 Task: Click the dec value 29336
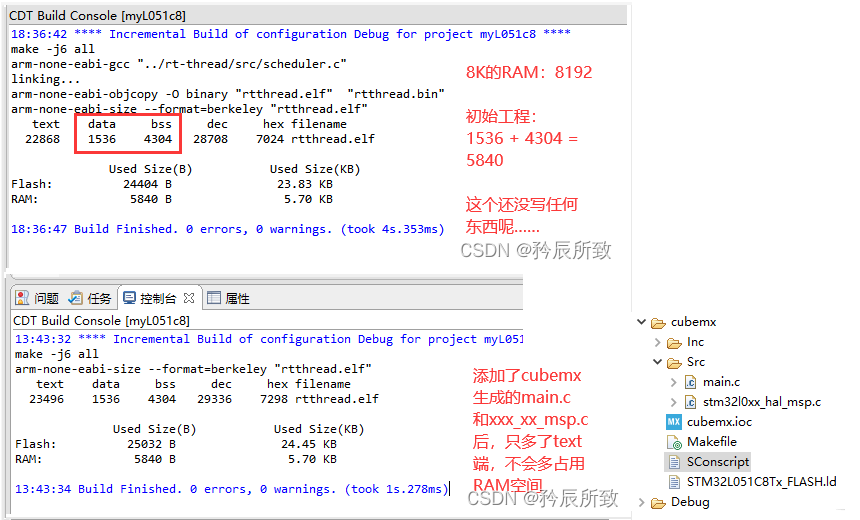214,399
